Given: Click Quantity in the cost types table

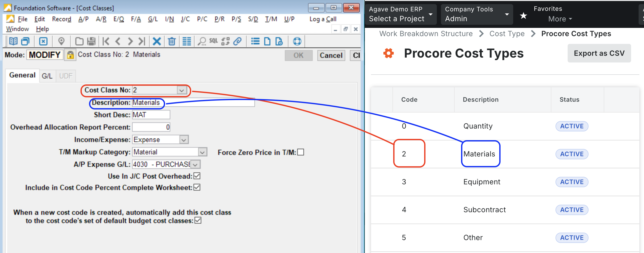Looking at the screenshot, I should tap(478, 126).
